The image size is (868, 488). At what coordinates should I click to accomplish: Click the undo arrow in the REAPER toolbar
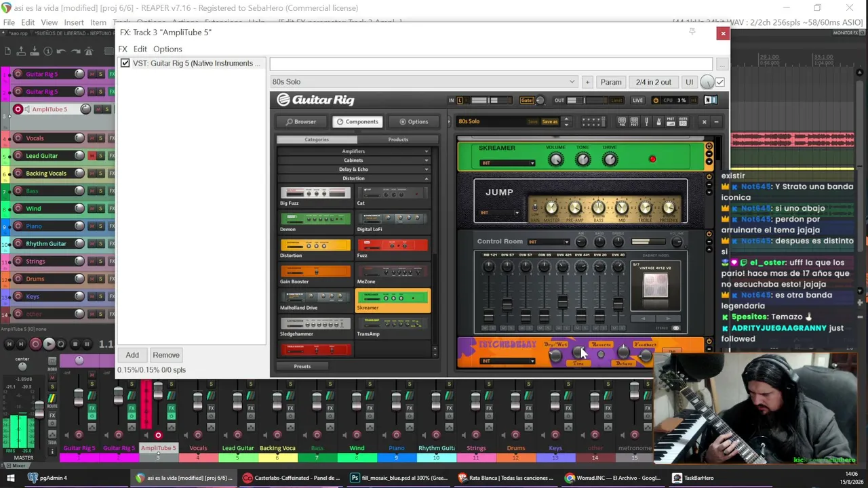click(x=61, y=52)
